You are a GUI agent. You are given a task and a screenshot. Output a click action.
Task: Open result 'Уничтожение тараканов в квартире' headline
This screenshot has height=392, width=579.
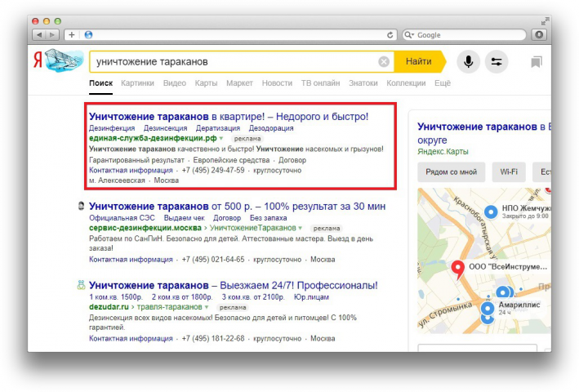coord(229,117)
